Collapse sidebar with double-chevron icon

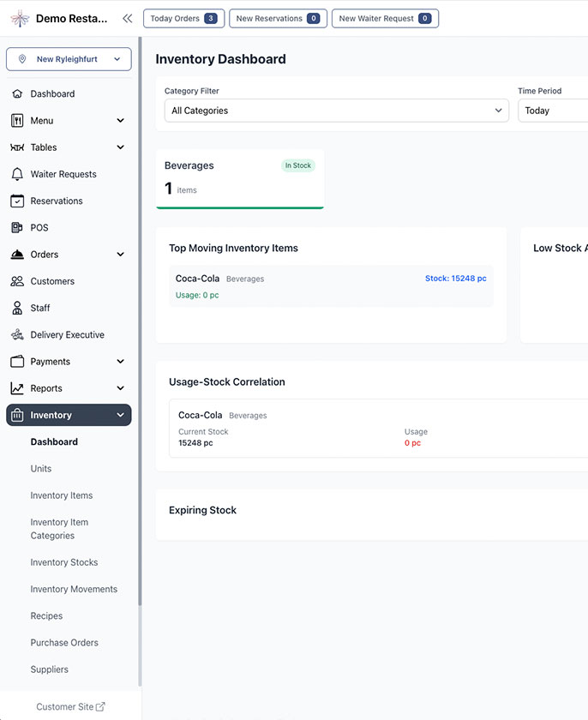[x=127, y=18]
